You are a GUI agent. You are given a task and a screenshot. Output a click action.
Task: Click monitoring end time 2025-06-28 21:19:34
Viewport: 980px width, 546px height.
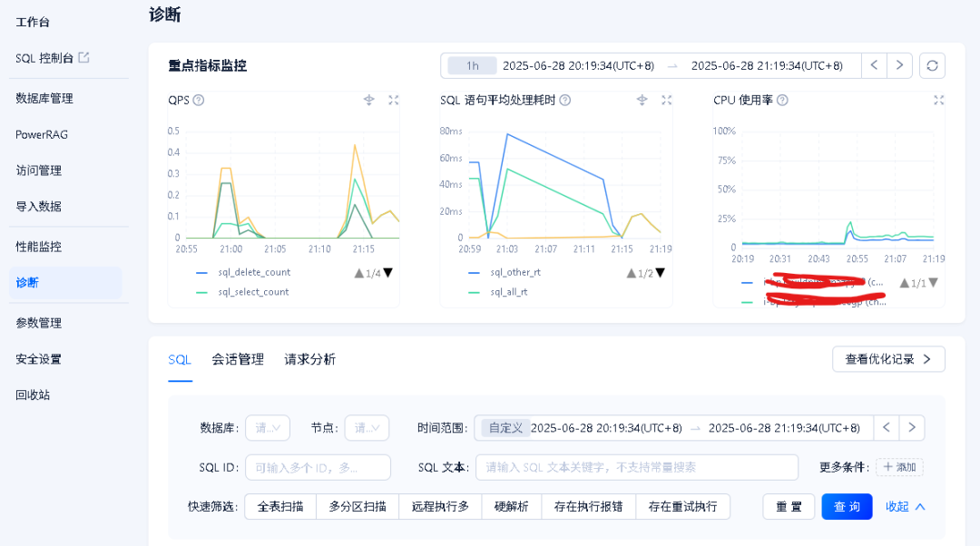767,65
